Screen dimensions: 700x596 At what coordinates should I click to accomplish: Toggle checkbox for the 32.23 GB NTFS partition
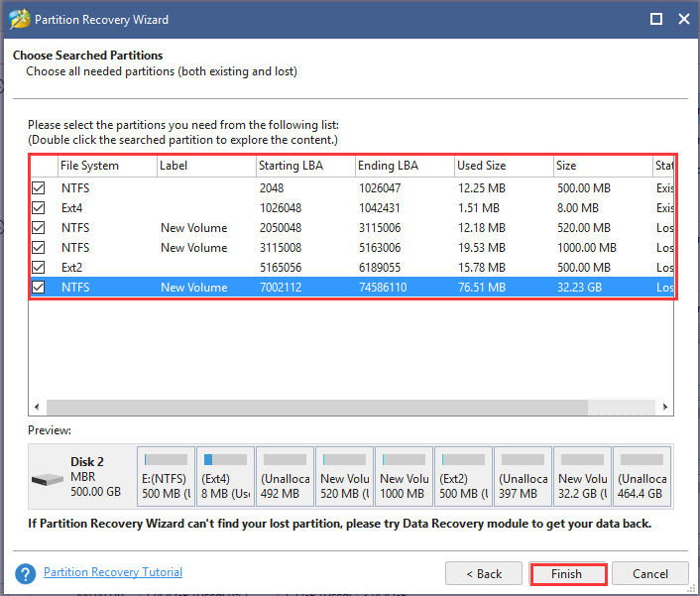click(x=39, y=287)
